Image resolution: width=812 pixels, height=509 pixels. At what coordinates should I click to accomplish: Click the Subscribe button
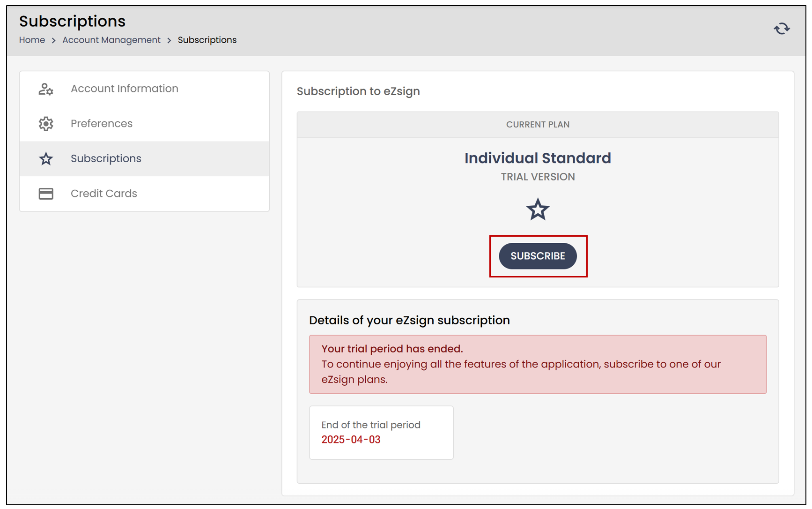coord(538,256)
